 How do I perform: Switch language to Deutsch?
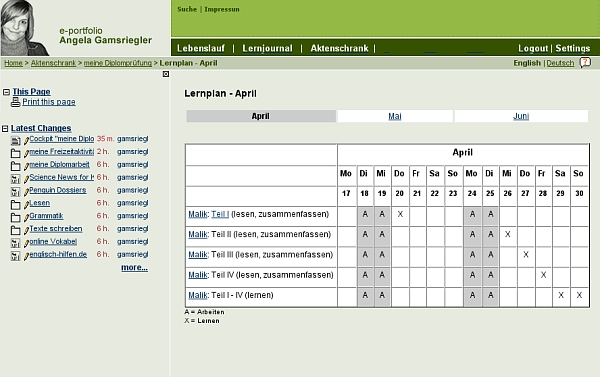560,63
